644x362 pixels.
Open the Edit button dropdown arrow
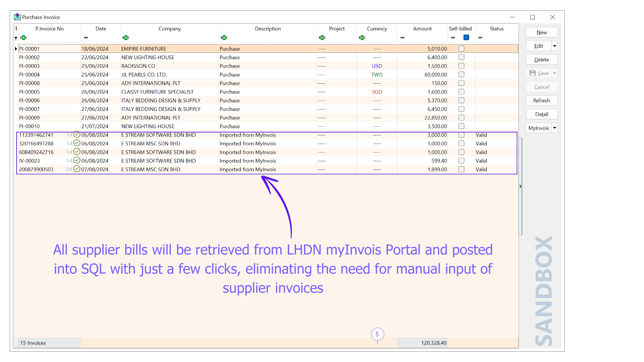pyautogui.click(x=554, y=46)
